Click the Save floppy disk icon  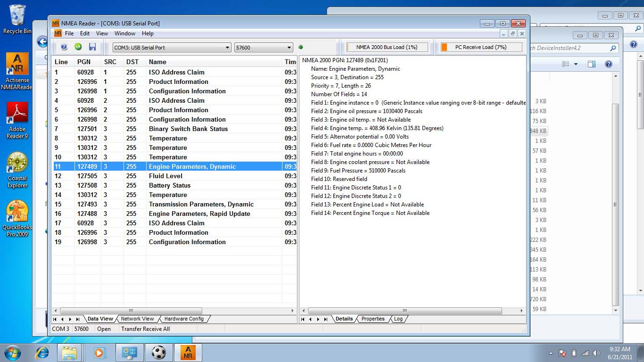click(x=92, y=47)
